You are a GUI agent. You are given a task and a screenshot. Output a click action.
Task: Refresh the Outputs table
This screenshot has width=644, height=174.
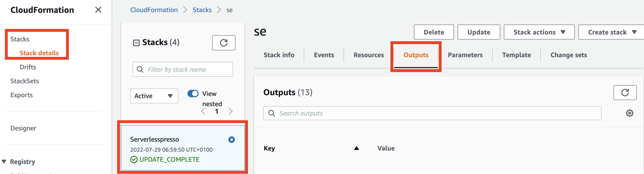(x=625, y=93)
